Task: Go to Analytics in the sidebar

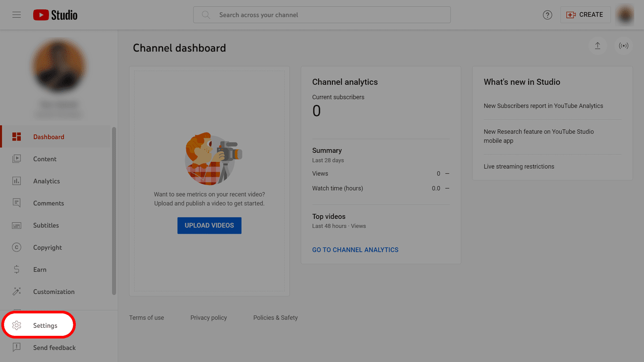Action: [46, 181]
